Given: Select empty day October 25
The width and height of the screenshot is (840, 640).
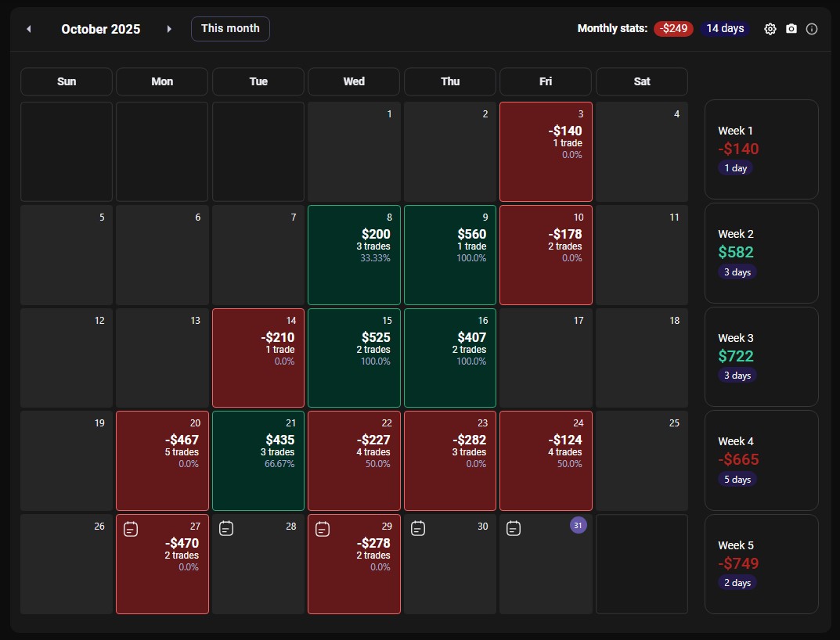Looking at the screenshot, I should [642, 461].
